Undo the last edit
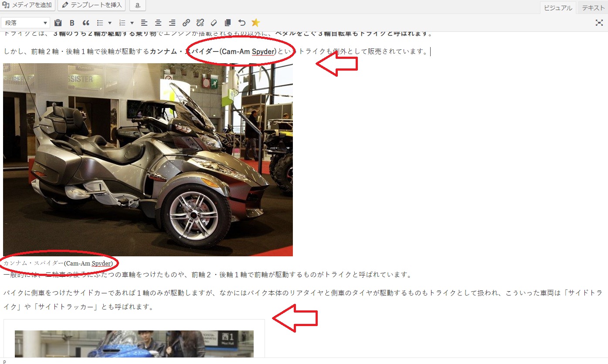This screenshot has width=608, height=364. coord(241,23)
